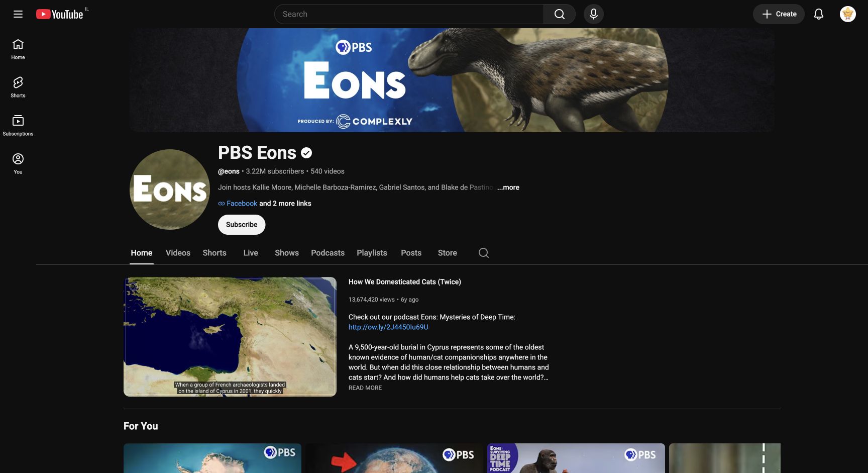Viewport: 868px width, 473px height.
Task: Open Subscriptions in sidebar
Action: 18,126
